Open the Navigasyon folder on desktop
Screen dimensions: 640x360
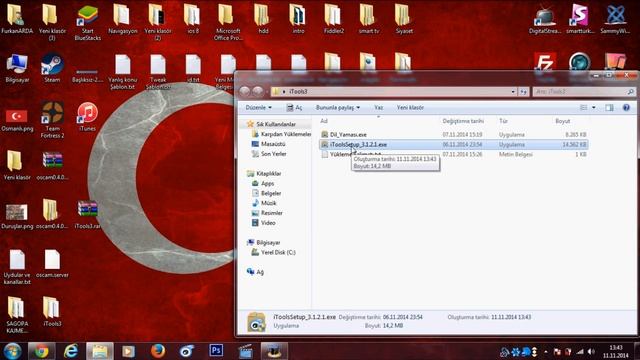[x=122, y=19]
